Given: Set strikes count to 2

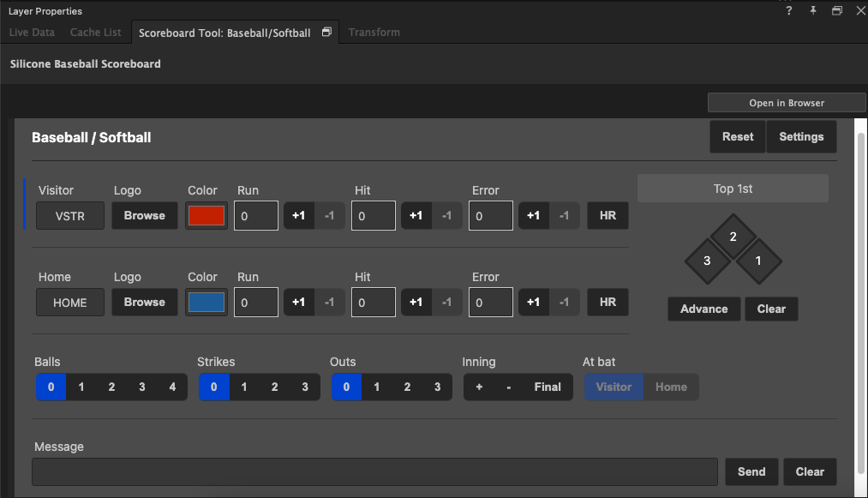Looking at the screenshot, I should (x=273, y=387).
